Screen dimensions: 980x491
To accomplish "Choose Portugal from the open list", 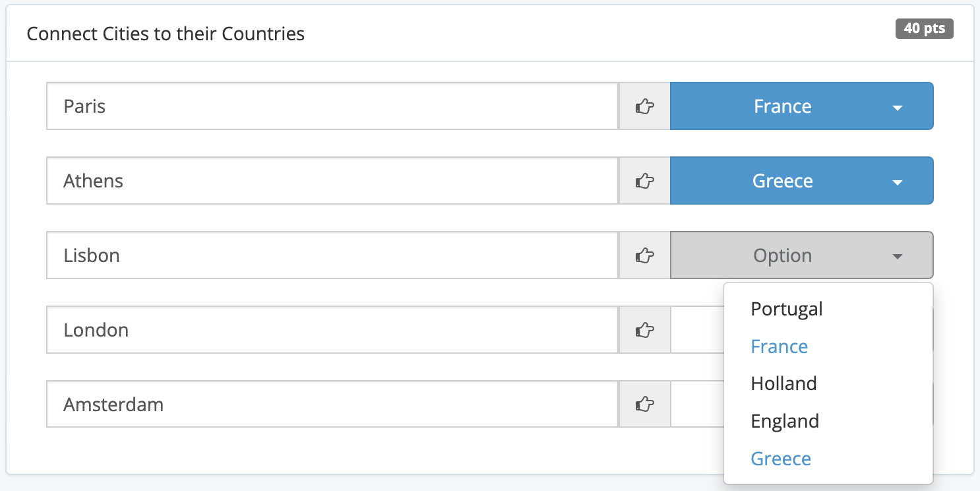I will [787, 309].
